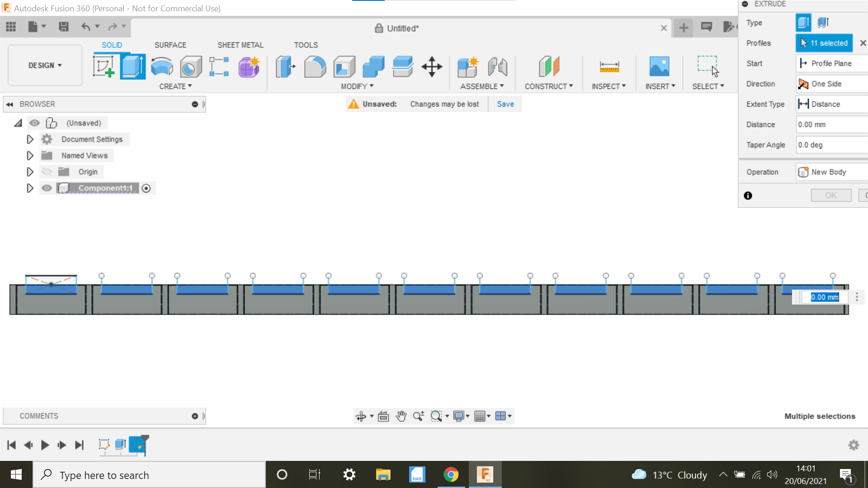Switch to the SURFACE tab

tap(170, 45)
